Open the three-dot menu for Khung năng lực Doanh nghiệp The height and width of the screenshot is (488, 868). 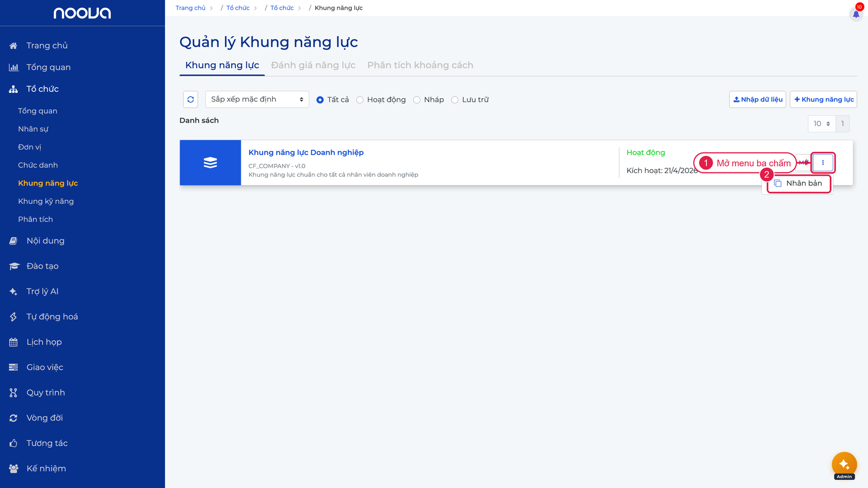click(x=823, y=163)
